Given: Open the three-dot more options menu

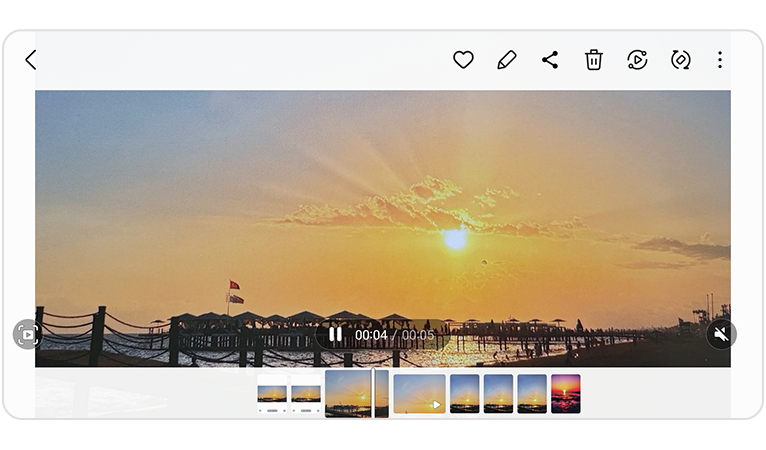Looking at the screenshot, I should (720, 60).
